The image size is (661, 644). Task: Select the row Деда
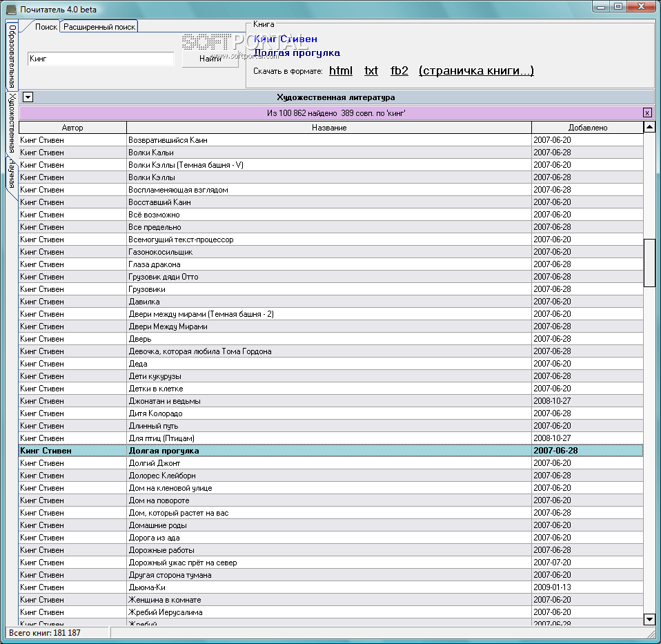pyautogui.click(x=331, y=364)
